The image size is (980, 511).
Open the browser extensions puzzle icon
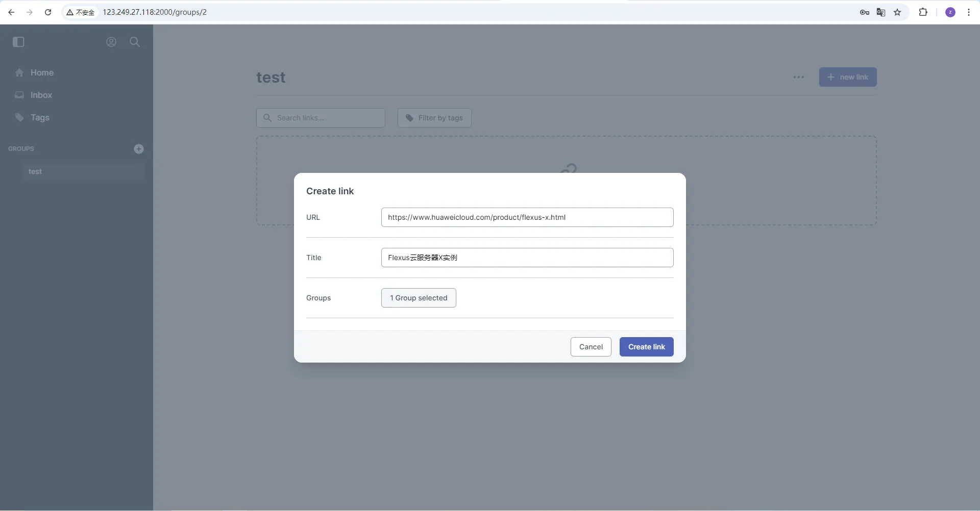click(923, 12)
